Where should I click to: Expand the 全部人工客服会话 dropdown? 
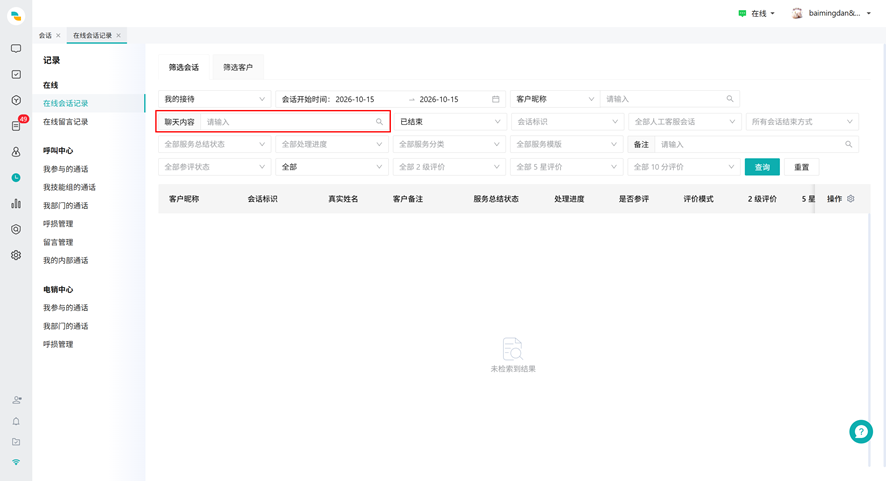tap(684, 122)
